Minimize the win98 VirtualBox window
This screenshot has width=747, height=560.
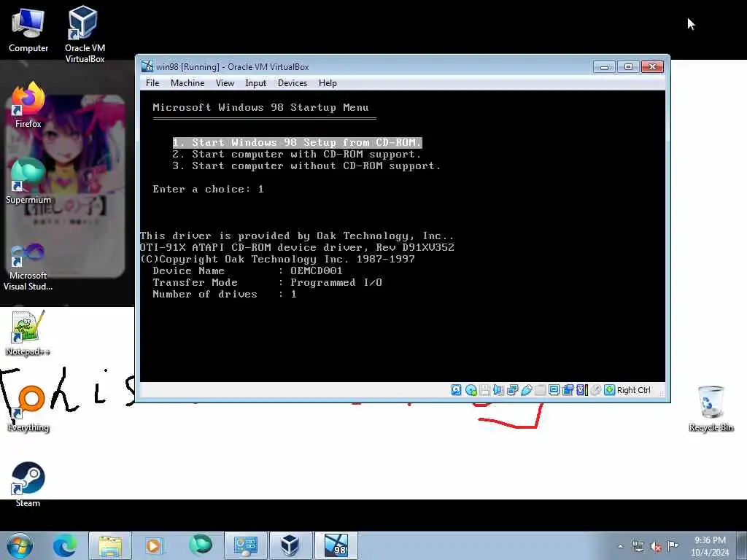point(604,66)
